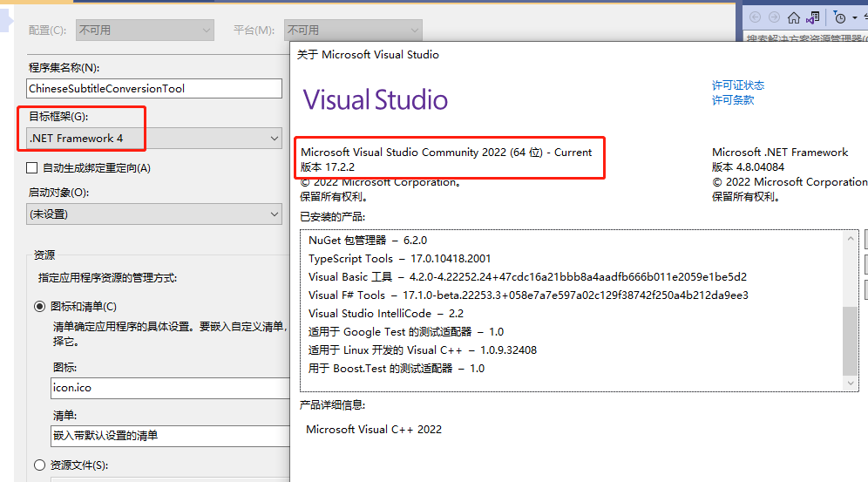Click the Microsoft Visual C++ 2022 product detail text
Screen dimensions: 868x482
click(x=374, y=430)
